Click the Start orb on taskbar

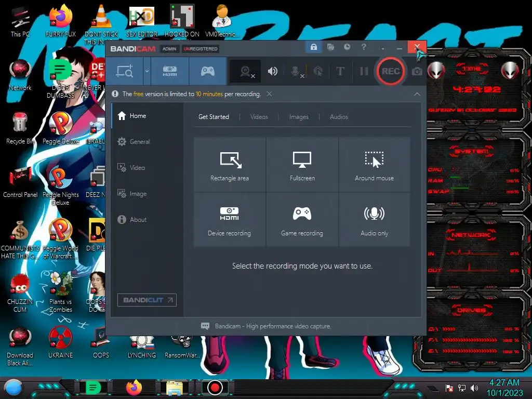13,388
